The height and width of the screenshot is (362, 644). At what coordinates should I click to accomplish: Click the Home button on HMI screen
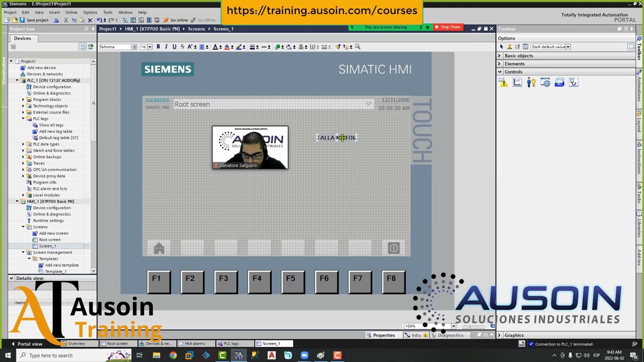click(x=159, y=248)
